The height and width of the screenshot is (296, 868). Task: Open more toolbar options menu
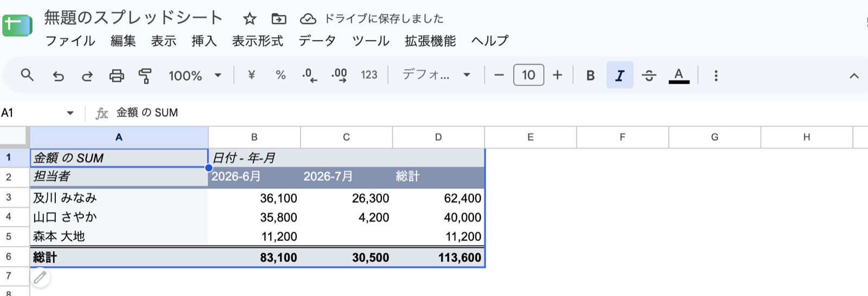coord(716,75)
